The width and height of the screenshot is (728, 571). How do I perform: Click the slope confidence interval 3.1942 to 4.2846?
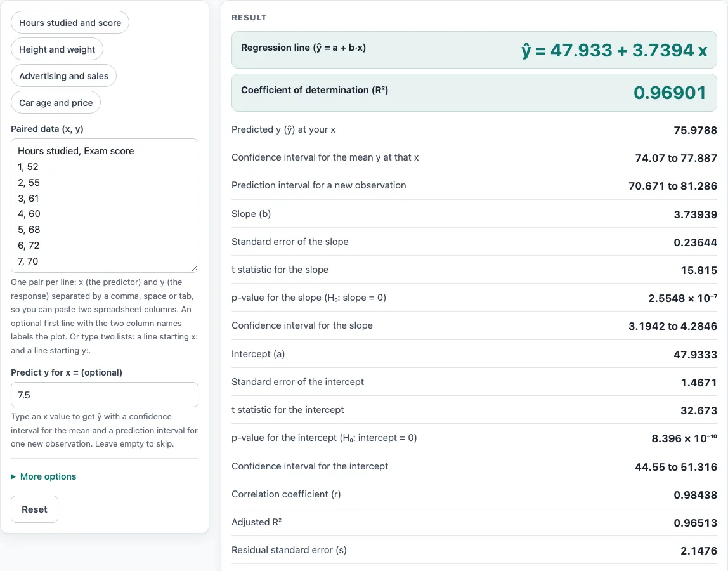pyautogui.click(x=673, y=326)
